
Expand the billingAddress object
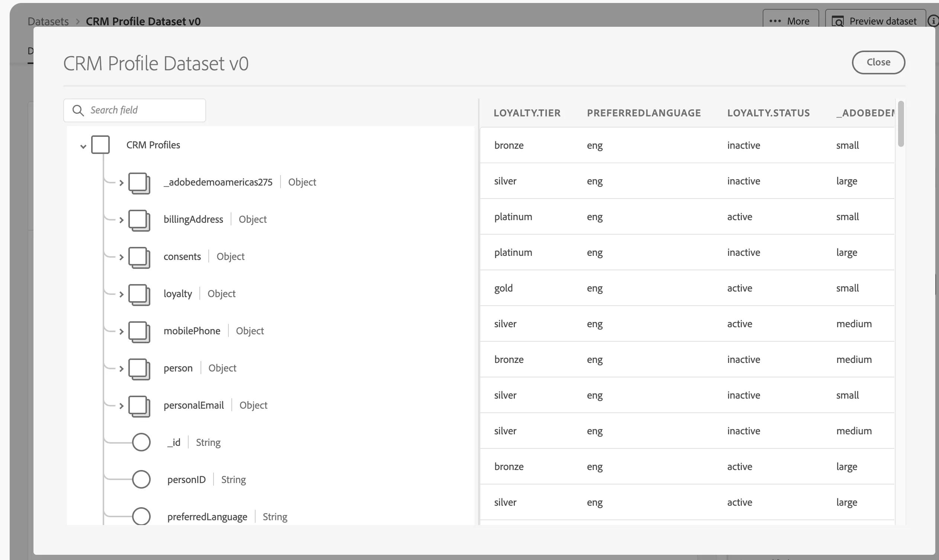point(121,220)
